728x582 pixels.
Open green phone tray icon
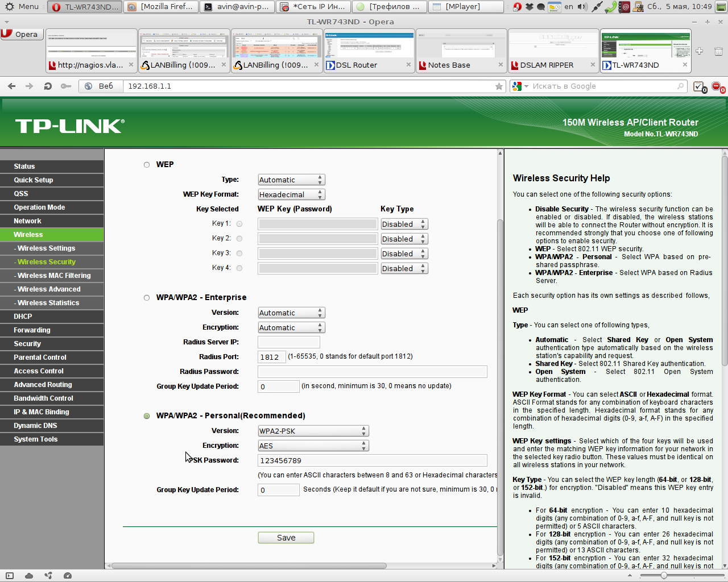[x=610, y=7]
